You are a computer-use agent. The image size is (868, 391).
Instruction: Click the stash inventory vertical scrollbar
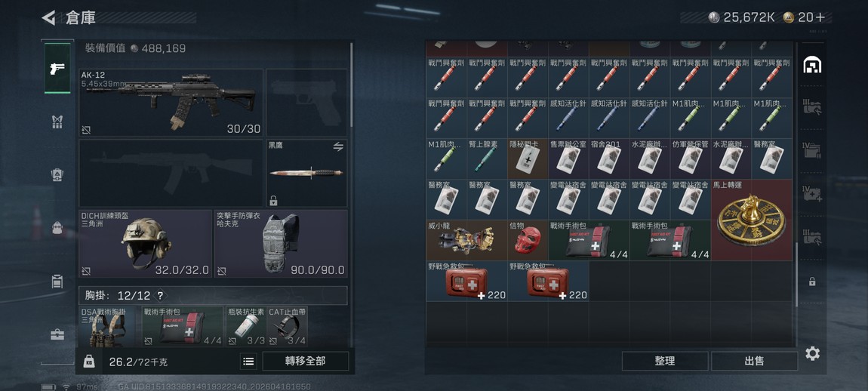pyautogui.click(x=796, y=274)
